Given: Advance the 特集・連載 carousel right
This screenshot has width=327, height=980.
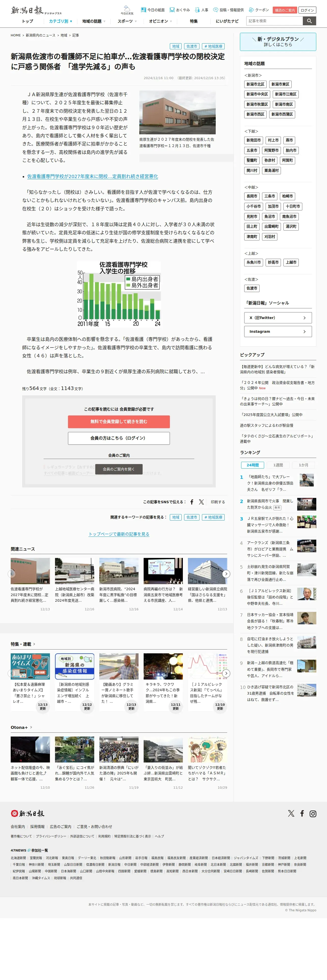Looking at the screenshot, I should (x=226, y=673).
